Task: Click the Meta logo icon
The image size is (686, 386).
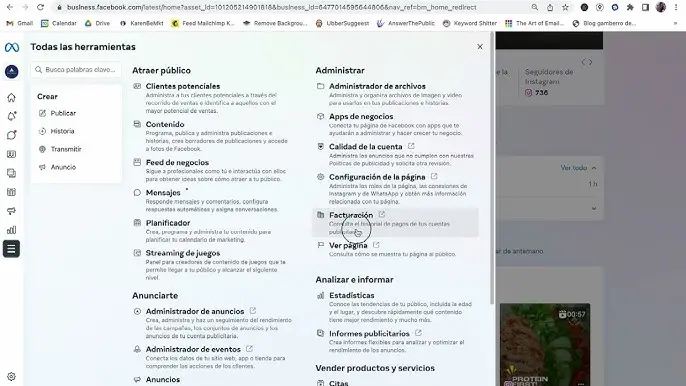Action: pyautogui.click(x=12, y=47)
